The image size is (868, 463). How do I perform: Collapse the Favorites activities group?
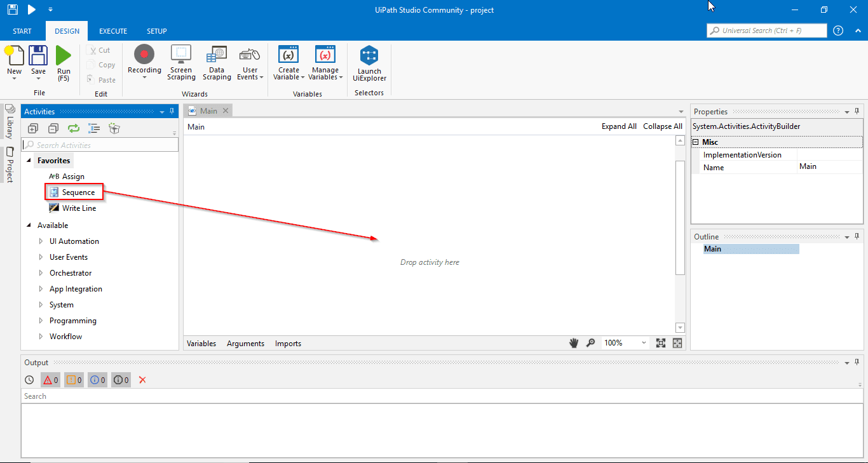tap(28, 160)
